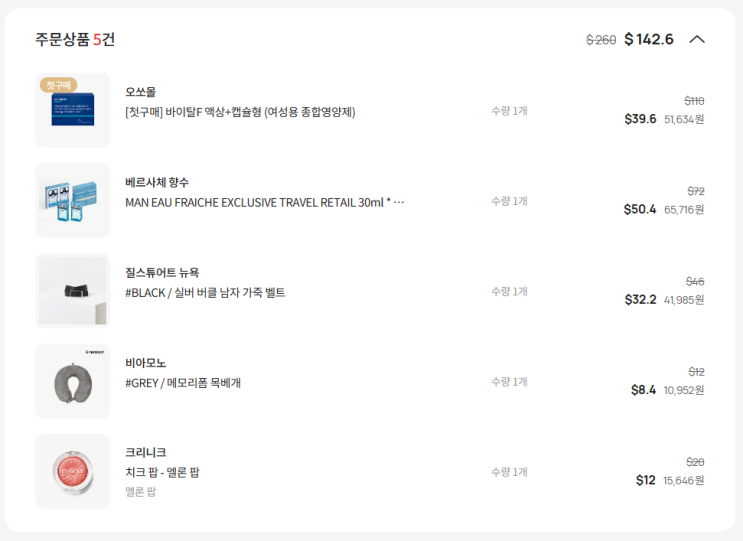Open the 오쏘몰 vitamin product thumbnail
743x541 pixels.
(x=73, y=111)
